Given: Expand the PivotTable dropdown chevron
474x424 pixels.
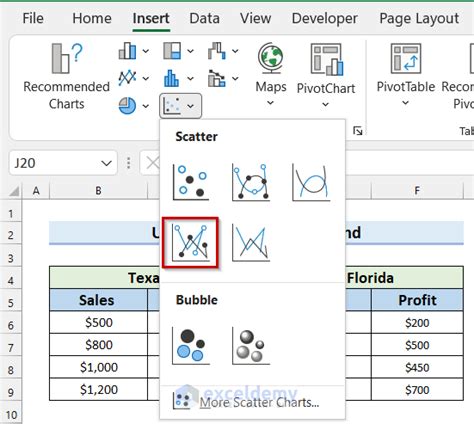Looking at the screenshot, I should [x=405, y=103].
